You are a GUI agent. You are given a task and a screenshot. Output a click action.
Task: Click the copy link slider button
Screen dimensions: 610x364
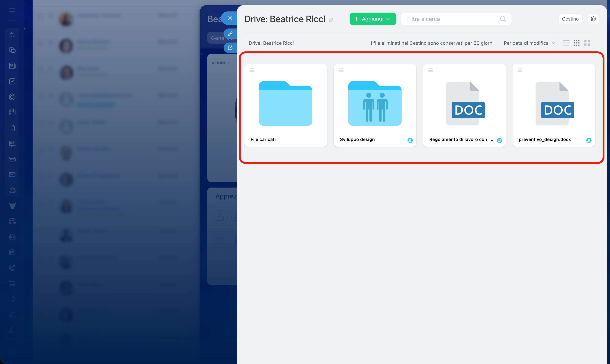(x=230, y=34)
